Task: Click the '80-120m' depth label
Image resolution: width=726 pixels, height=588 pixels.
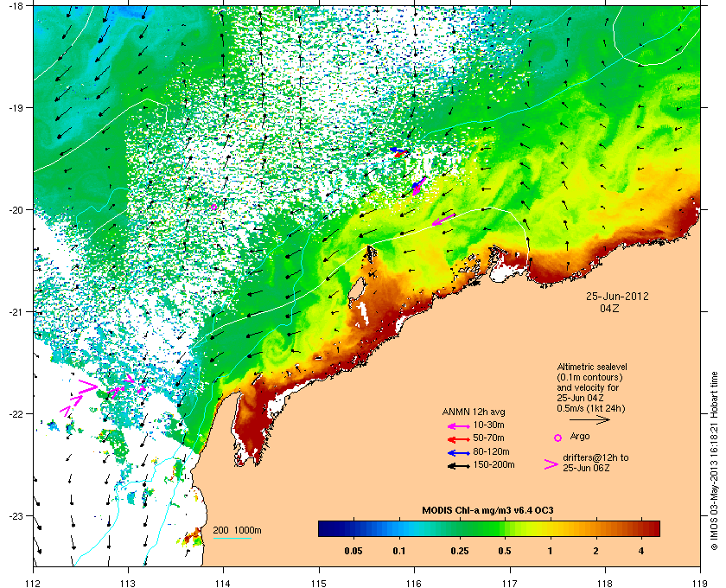Action: click(491, 451)
